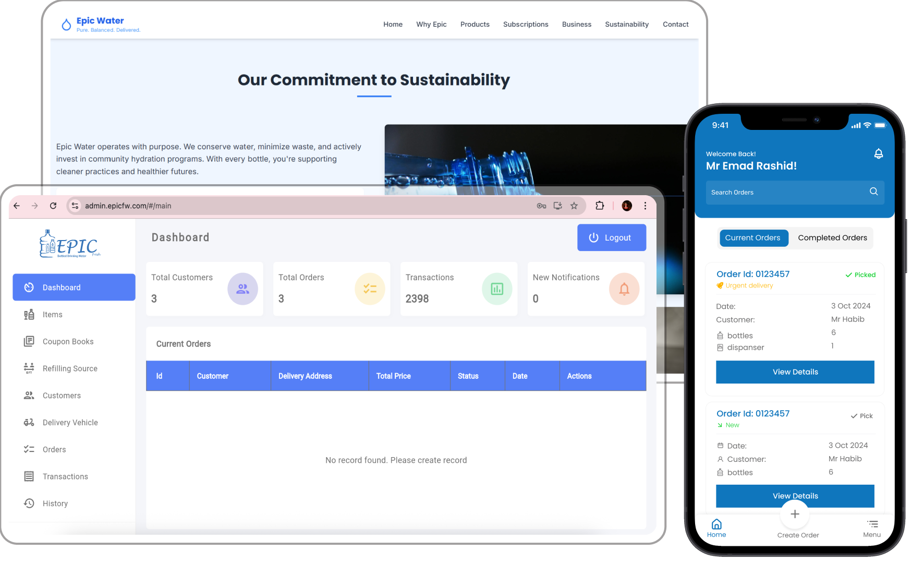Go to Delivery Vehicle in sidebar
The width and height of the screenshot is (924, 574).
coord(70,423)
